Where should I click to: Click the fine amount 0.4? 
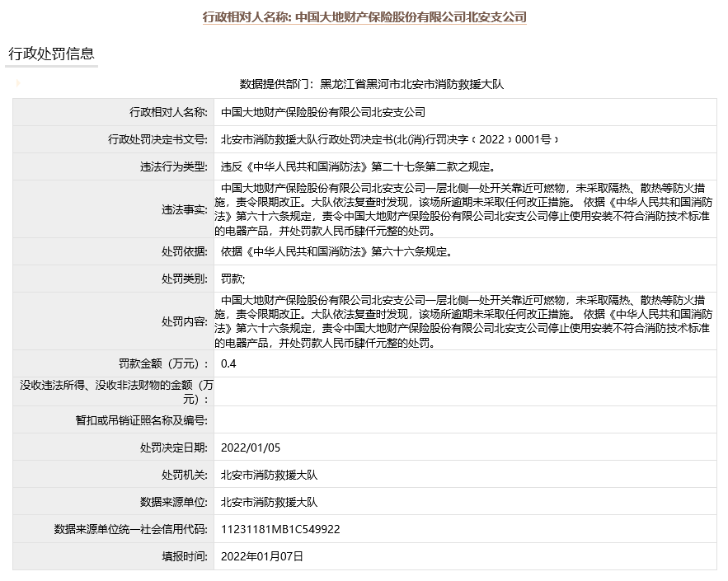(228, 363)
